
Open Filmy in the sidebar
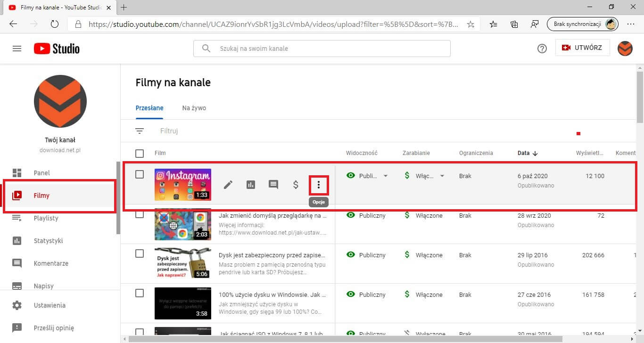pos(59,196)
